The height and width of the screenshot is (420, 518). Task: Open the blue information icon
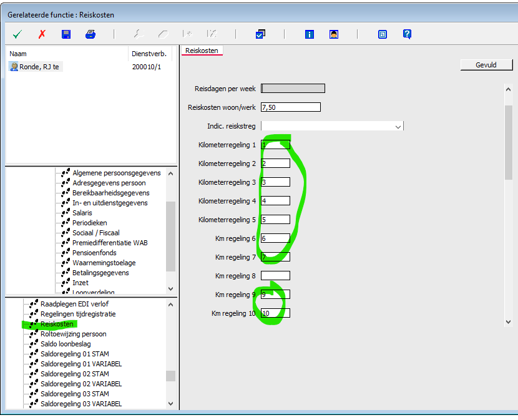[309, 34]
